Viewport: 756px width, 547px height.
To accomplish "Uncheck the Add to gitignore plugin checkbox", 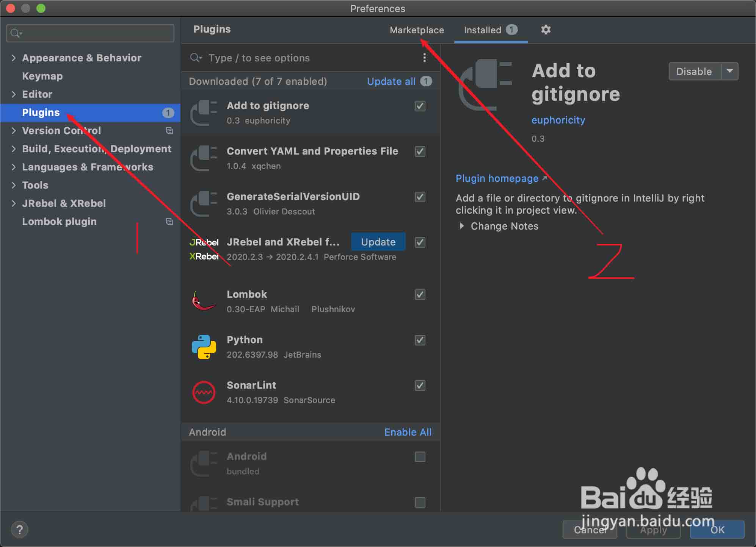I will click(x=420, y=106).
